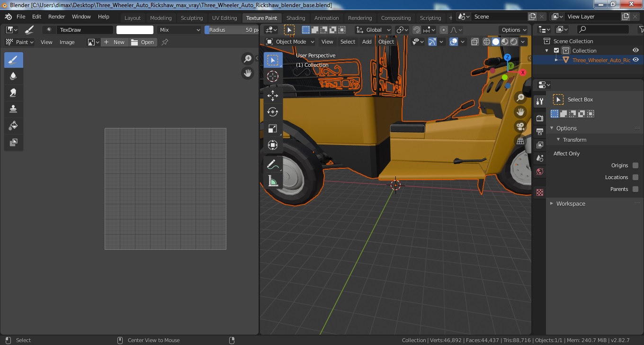Click the image editor zoom magnifier icon
The height and width of the screenshot is (345, 644).
(x=247, y=59)
